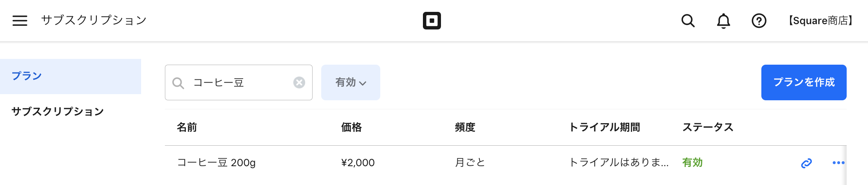Click the プランを作成 button

(x=804, y=82)
